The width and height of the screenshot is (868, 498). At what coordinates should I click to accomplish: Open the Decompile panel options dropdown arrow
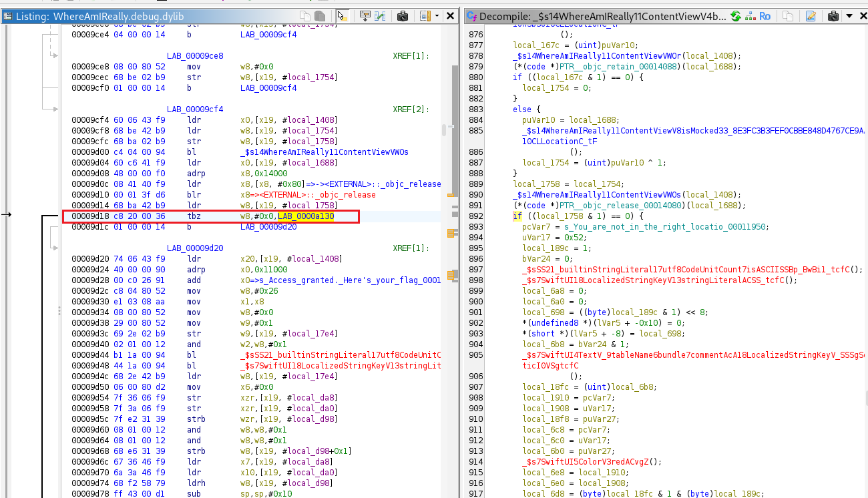coord(849,16)
